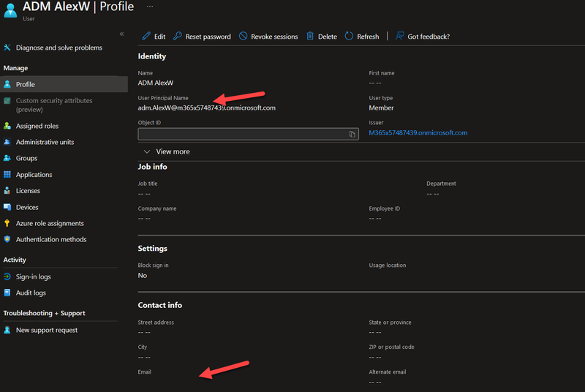Open Authentication methods label
Screen dimensions: 585x392
tap(51, 239)
